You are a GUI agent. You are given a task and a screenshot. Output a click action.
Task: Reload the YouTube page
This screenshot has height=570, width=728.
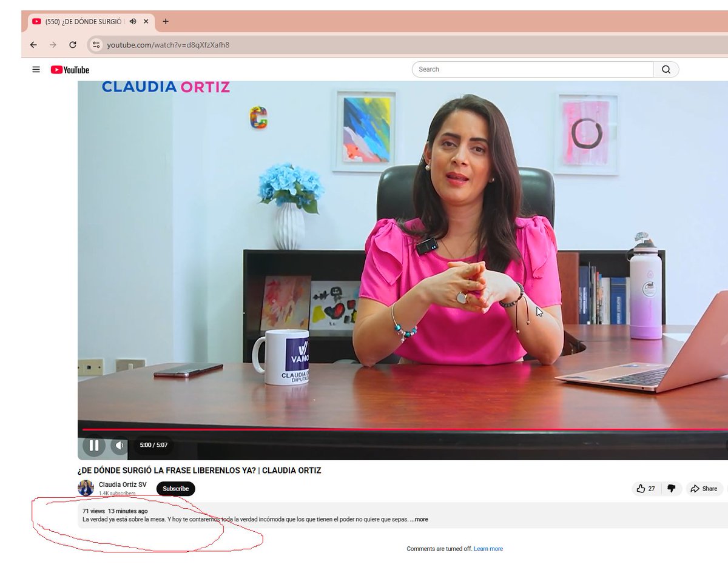pos(73,45)
